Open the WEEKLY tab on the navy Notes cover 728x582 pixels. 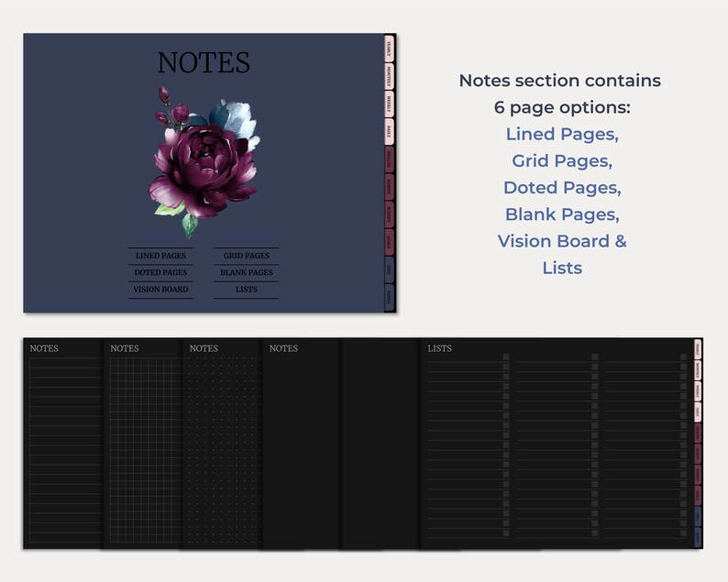tap(389, 104)
